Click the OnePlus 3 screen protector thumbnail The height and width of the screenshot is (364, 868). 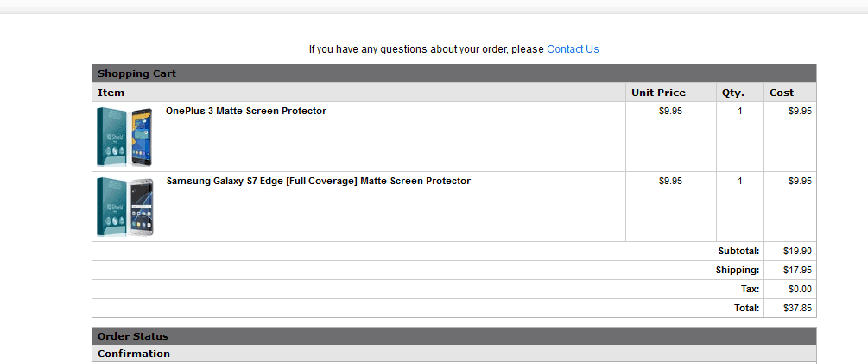click(x=125, y=137)
